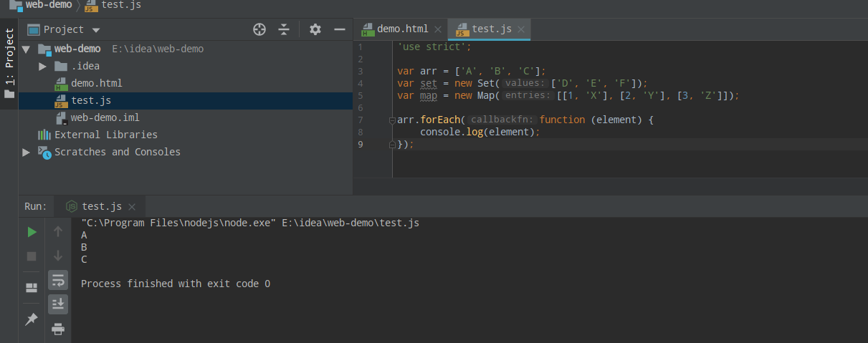
Task: Click line number 6 in the gutter
Action: [x=360, y=107]
